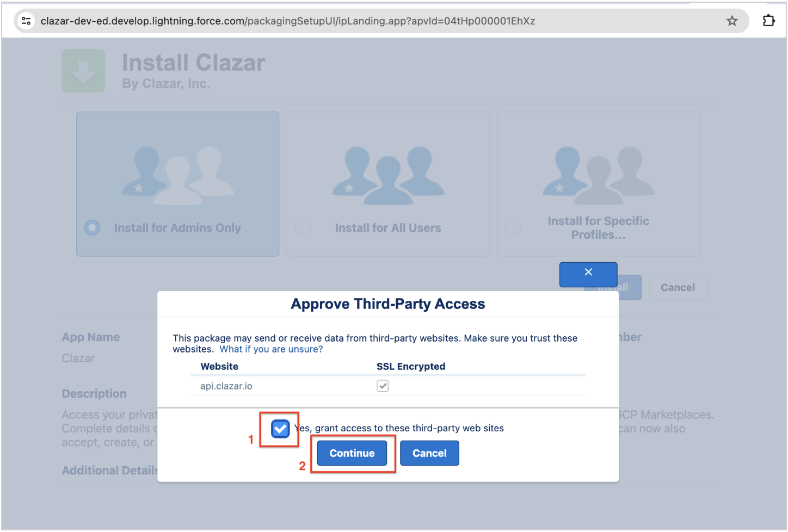The image size is (788, 532).
Task: Click the 'By Clazar, Inc.' subtitle
Action: pyautogui.click(x=166, y=84)
